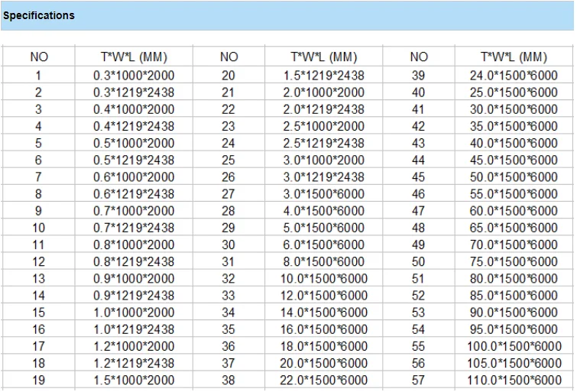
Task: Pick the 0.7*1219*2438 size
Action: (134, 228)
